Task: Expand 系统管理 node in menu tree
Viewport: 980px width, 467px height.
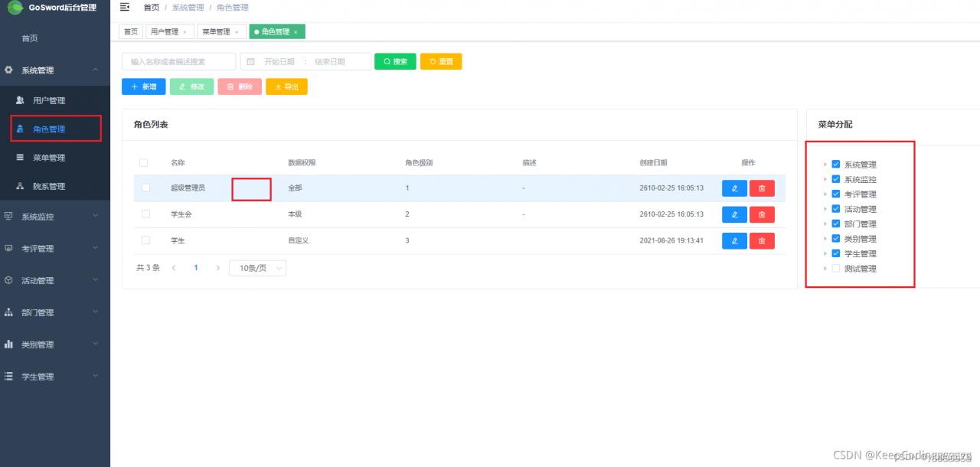Action: pyautogui.click(x=825, y=165)
